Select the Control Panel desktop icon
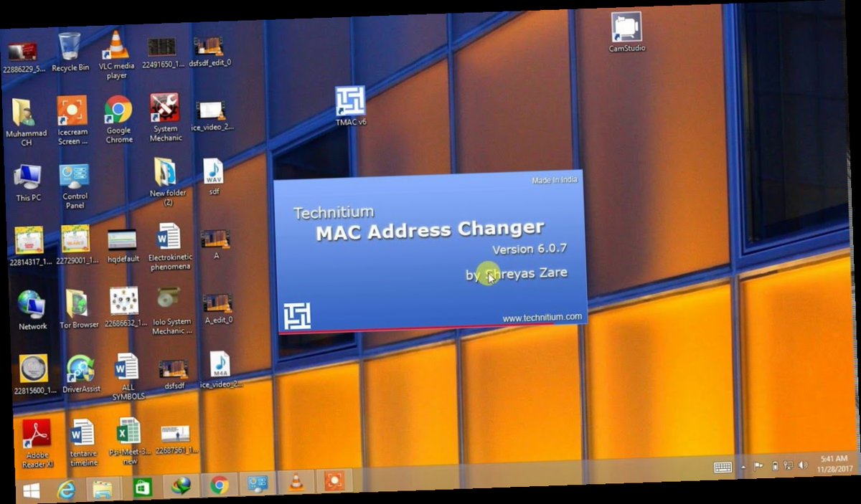 [x=75, y=186]
